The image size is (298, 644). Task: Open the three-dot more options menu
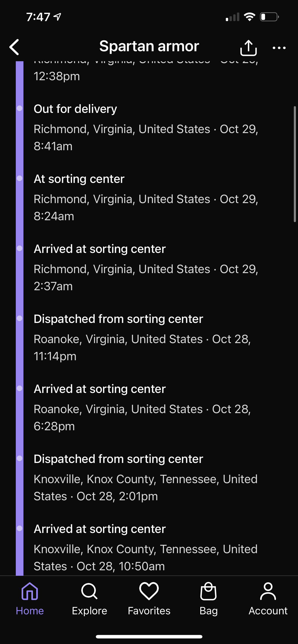click(x=279, y=48)
